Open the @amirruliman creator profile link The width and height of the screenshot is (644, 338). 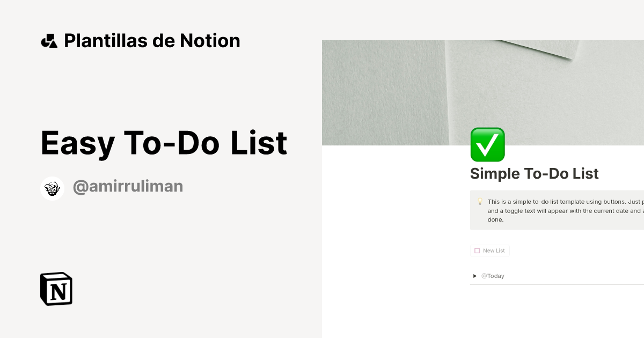pyautogui.click(x=128, y=186)
